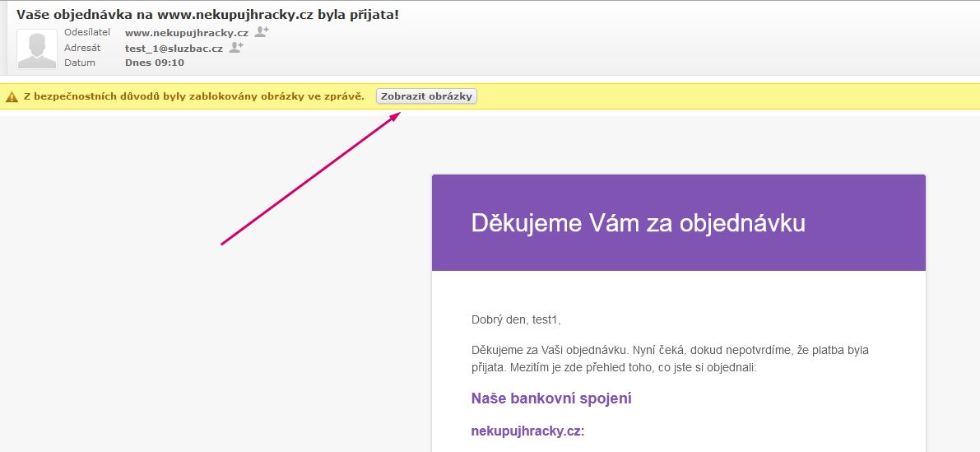Select recipient address test_1@sluzbac.cz
Image resolution: width=980 pixels, height=452 pixels.
coord(174,49)
